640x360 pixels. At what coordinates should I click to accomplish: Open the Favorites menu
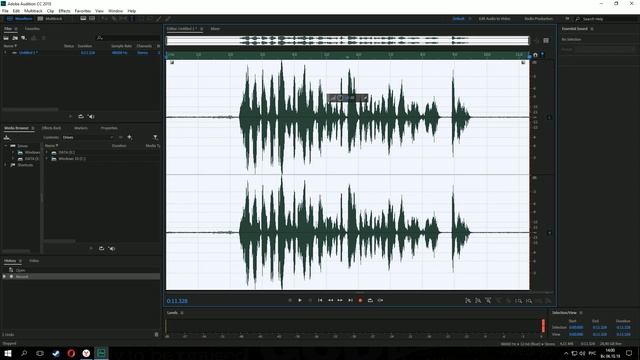point(83,11)
